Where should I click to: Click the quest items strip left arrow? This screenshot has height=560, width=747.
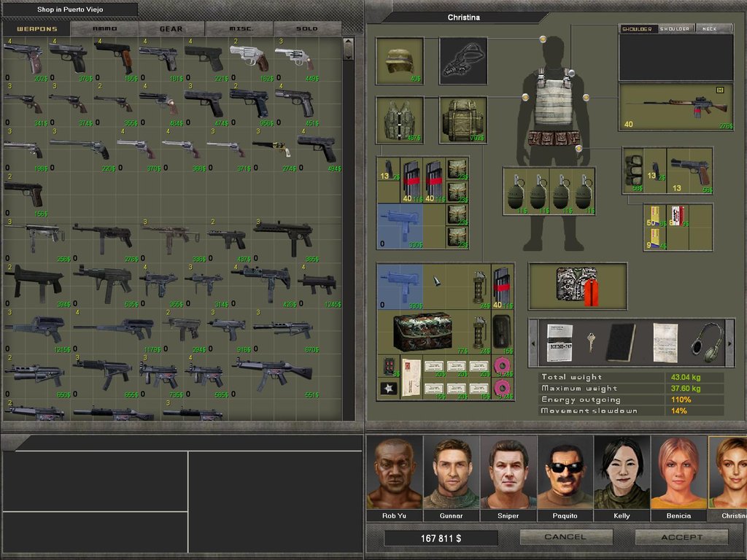click(533, 343)
